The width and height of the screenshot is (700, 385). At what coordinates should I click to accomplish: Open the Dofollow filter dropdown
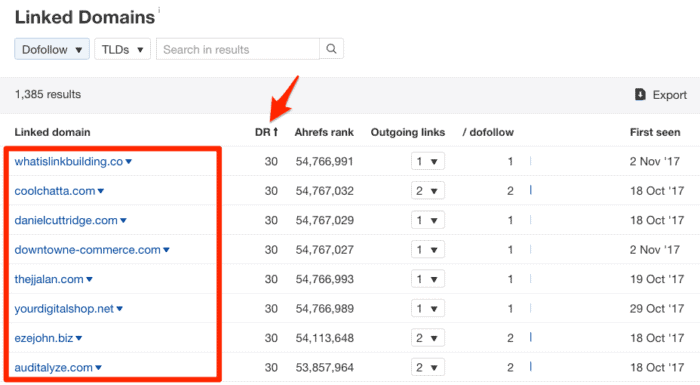pos(52,49)
